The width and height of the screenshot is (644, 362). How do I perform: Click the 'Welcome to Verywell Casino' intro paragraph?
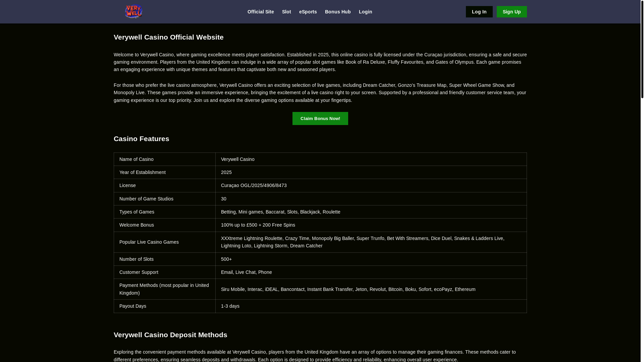pos(320,62)
